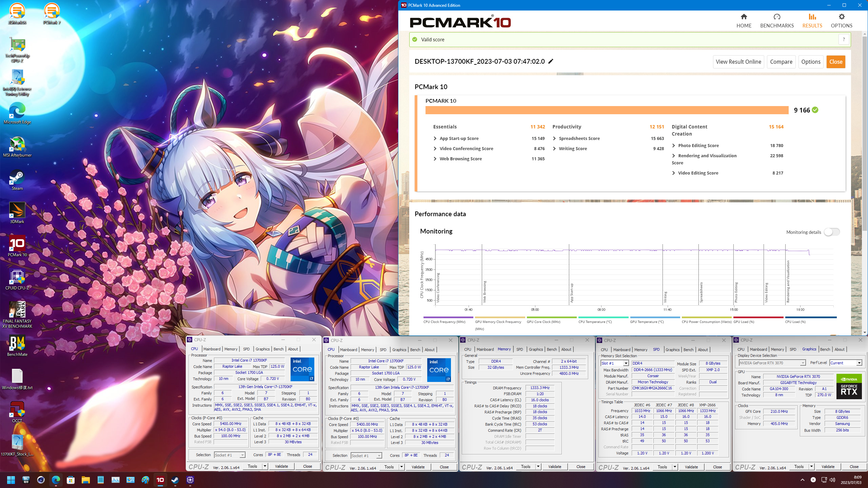Open the CPUID CPU-Z desktop icon
Image resolution: width=868 pixels, height=488 pixels.
[x=17, y=280]
